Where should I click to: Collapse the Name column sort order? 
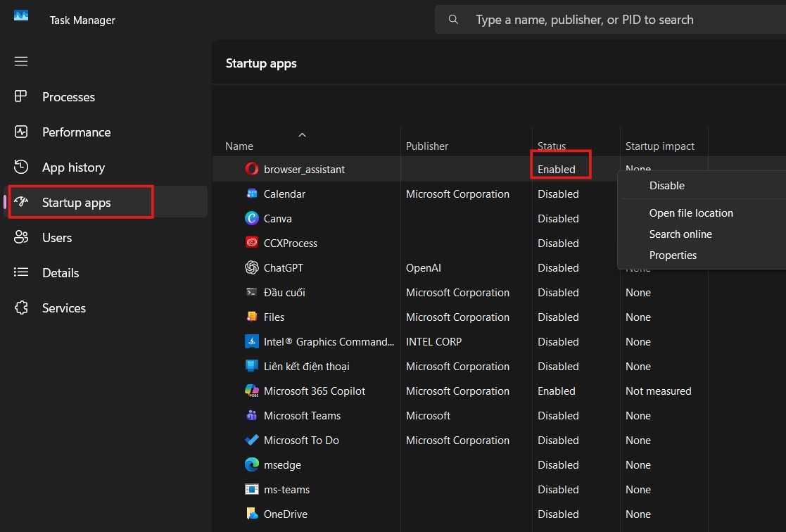302,134
